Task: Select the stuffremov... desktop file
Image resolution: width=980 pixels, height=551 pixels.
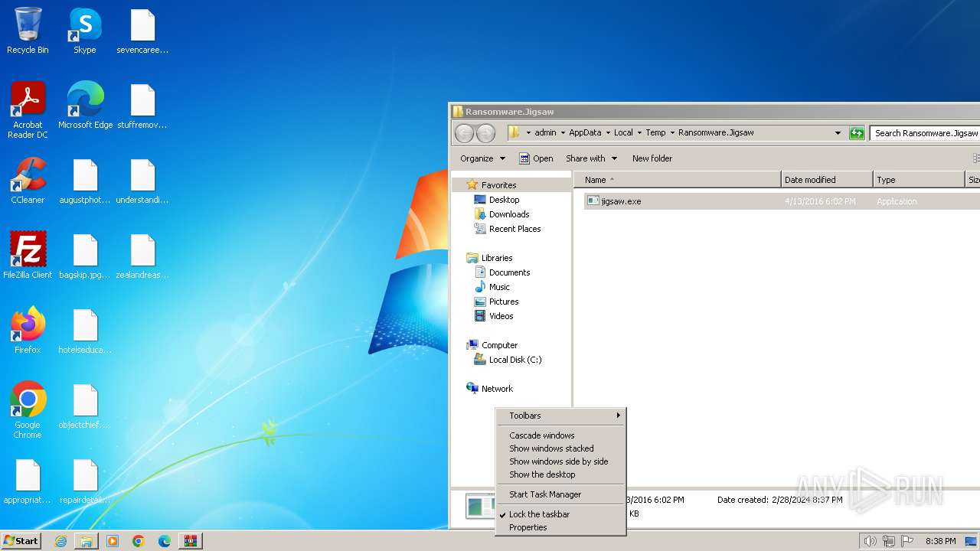Action: click(x=142, y=105)
